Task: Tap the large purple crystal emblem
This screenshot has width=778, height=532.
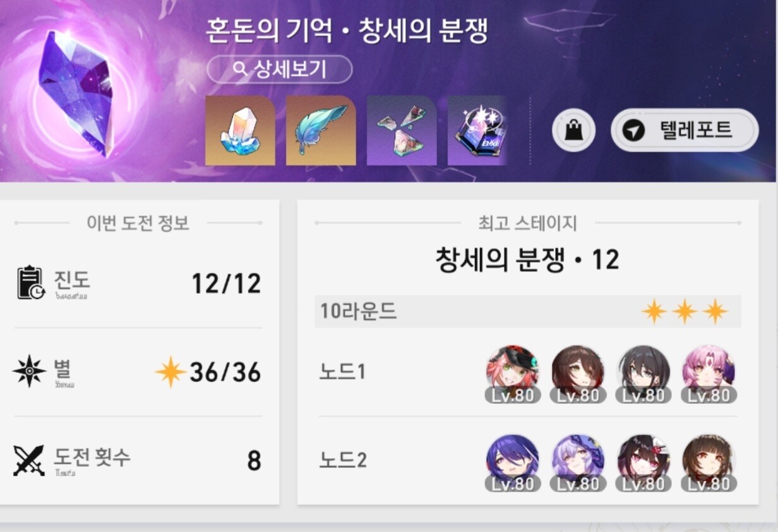Action: 77,93
